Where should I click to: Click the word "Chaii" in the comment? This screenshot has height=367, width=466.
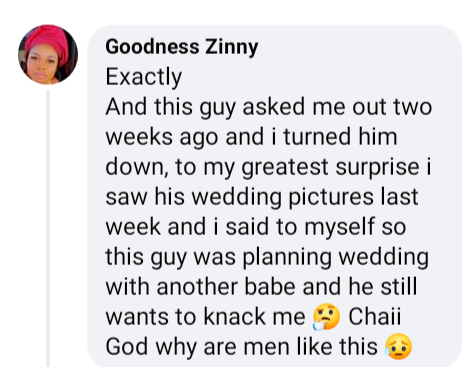point(375,316)
